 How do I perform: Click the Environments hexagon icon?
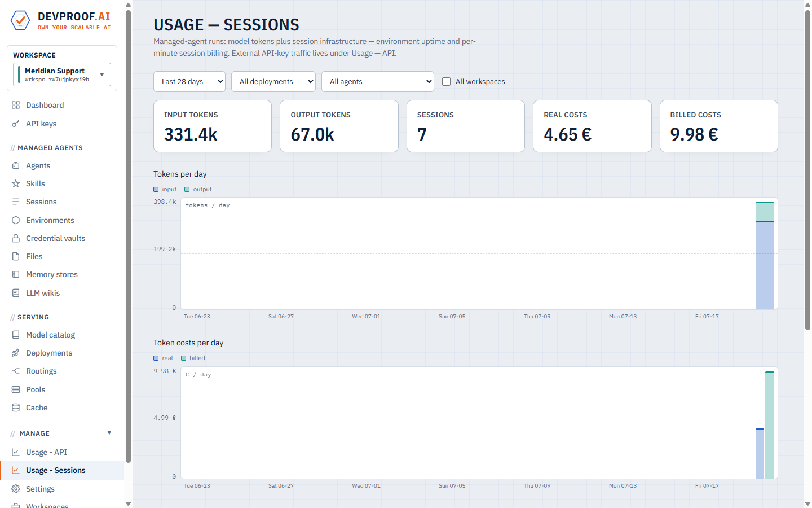16,220
